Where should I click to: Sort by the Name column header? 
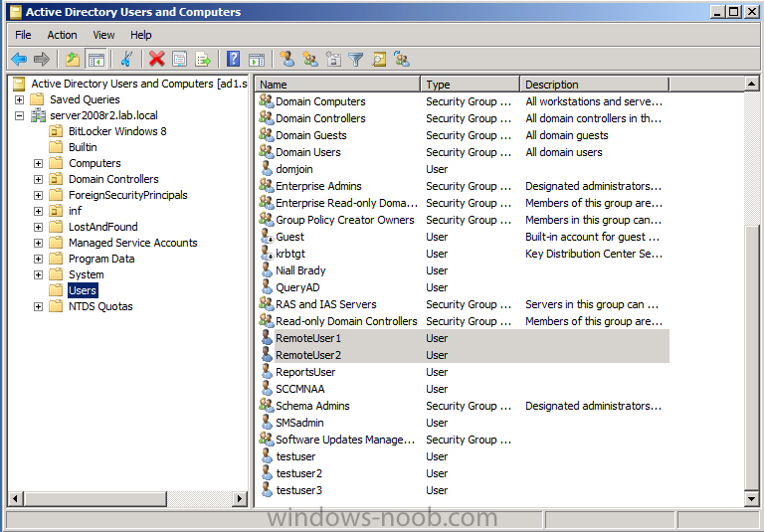tap(338, 85)
